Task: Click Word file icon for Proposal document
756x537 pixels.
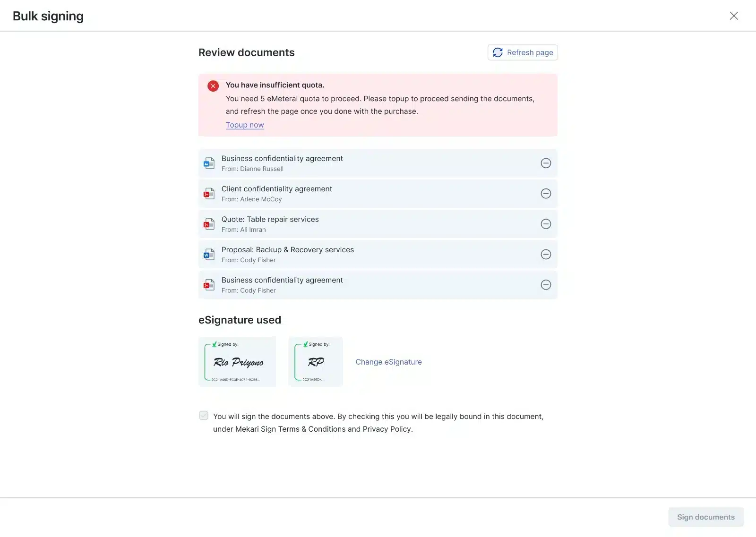Action: [209, 255]
